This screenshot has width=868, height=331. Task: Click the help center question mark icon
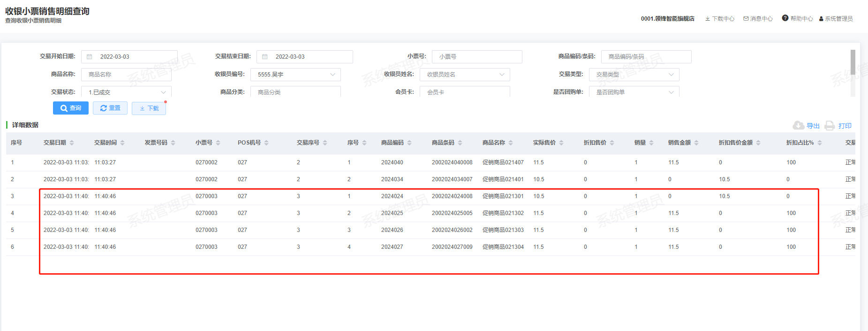tap(785, 18)
